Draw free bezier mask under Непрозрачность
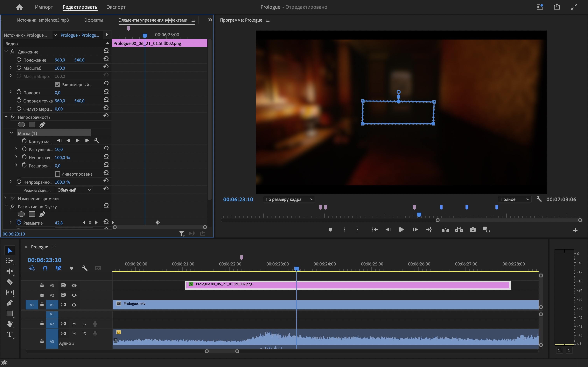588x367 pixels. 42,125
